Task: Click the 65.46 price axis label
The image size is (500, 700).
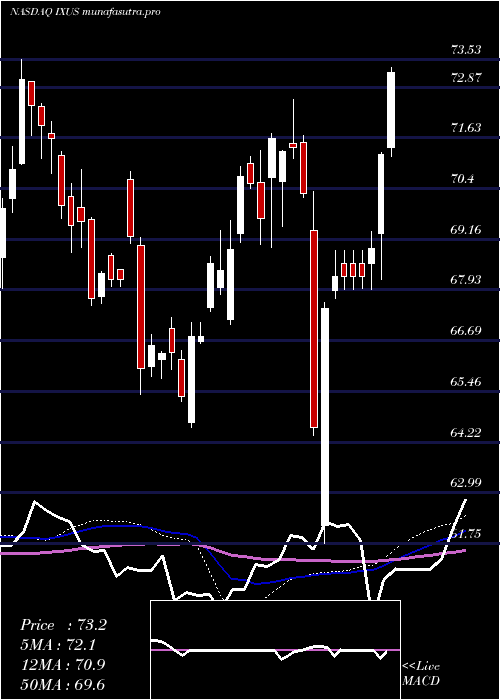Action: [x=466, y=382]
